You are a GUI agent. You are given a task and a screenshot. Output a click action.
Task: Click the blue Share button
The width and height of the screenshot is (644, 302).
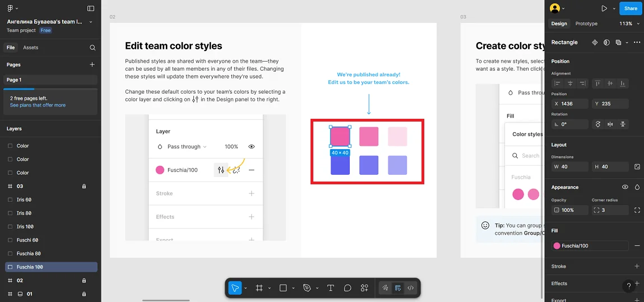point(631,8)
